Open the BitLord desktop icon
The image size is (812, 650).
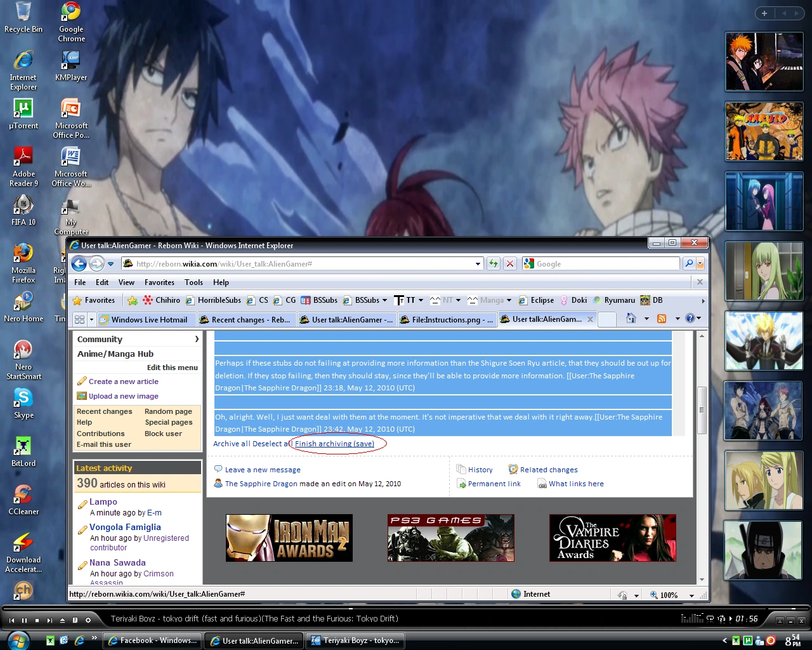tap(23, 452)
